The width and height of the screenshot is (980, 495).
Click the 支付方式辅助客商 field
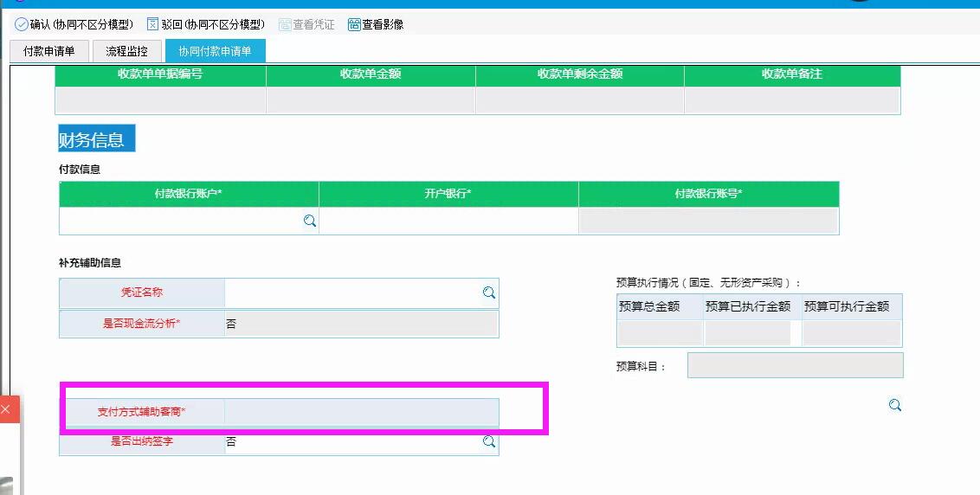click(361, 412)
